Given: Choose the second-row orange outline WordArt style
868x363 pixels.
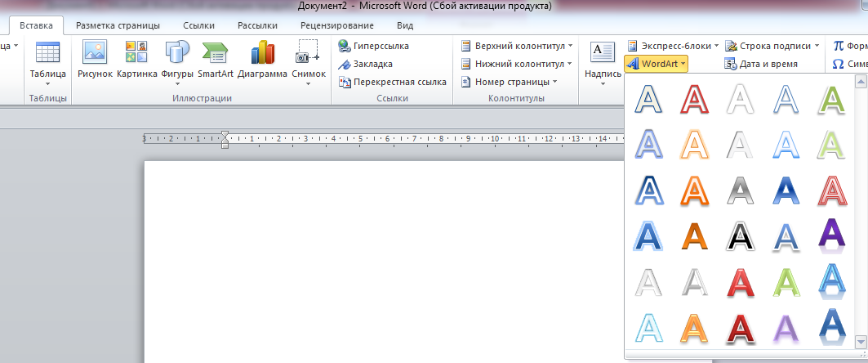Looking at the screenshot, I should (x=694, y=144).
